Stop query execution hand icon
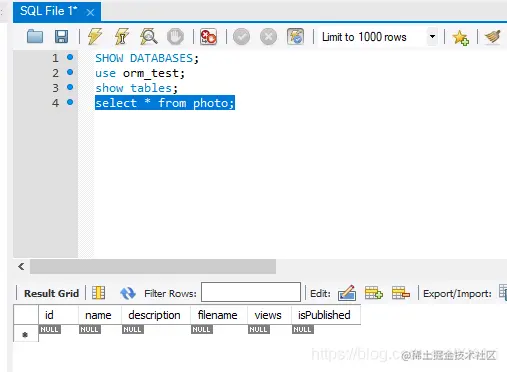 [x=175, y=36]
